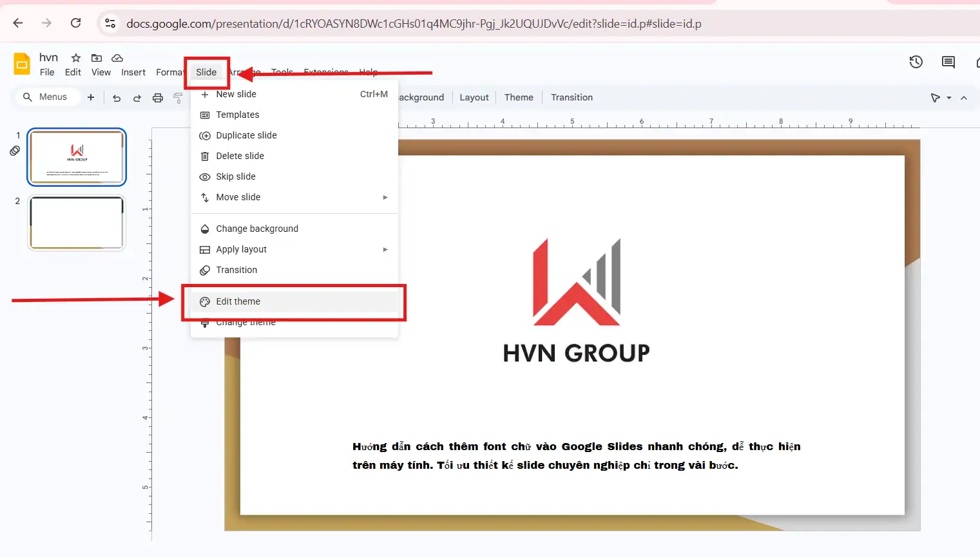Star the hvn presentation
The height and width of the screenshot is (557, 980).
[76, 58]
